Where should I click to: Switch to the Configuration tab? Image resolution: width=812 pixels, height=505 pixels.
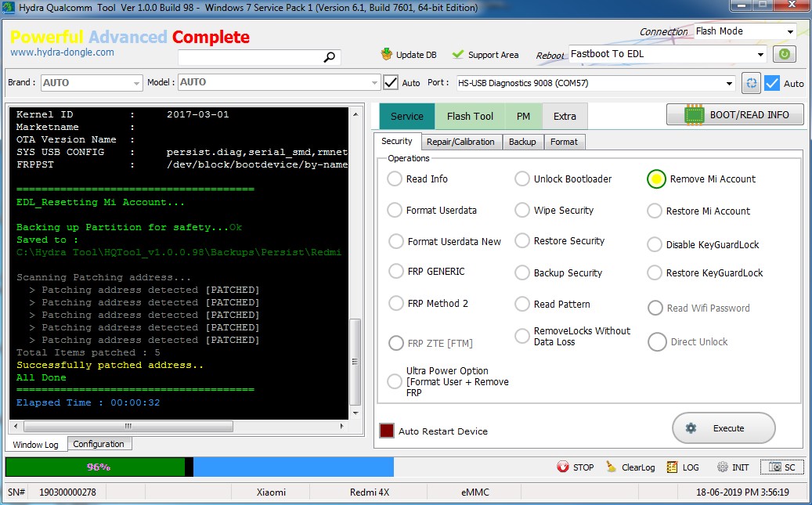(x=99, y=444)
